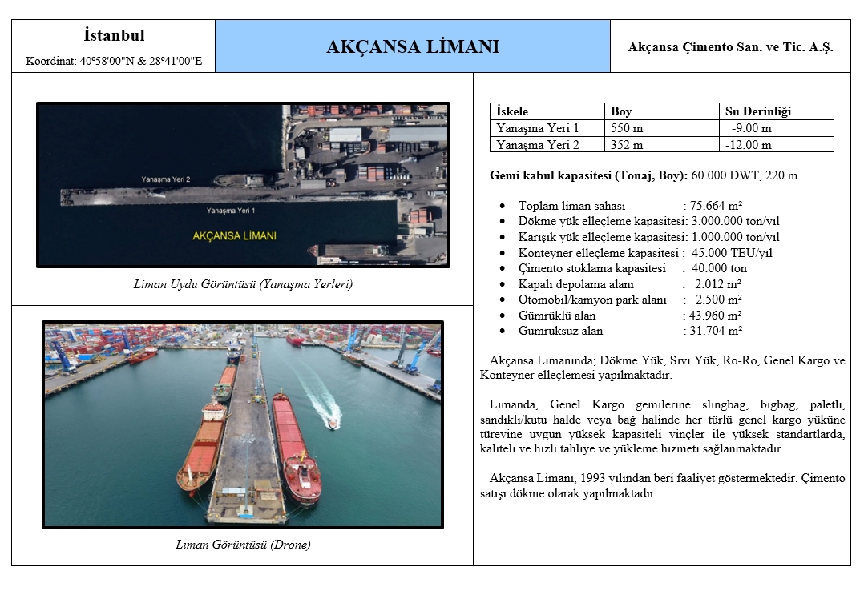Click the Koordinat 40°58'00"N & 28°41'00"E line
868x591 pixels.
[x=114, y=61]
